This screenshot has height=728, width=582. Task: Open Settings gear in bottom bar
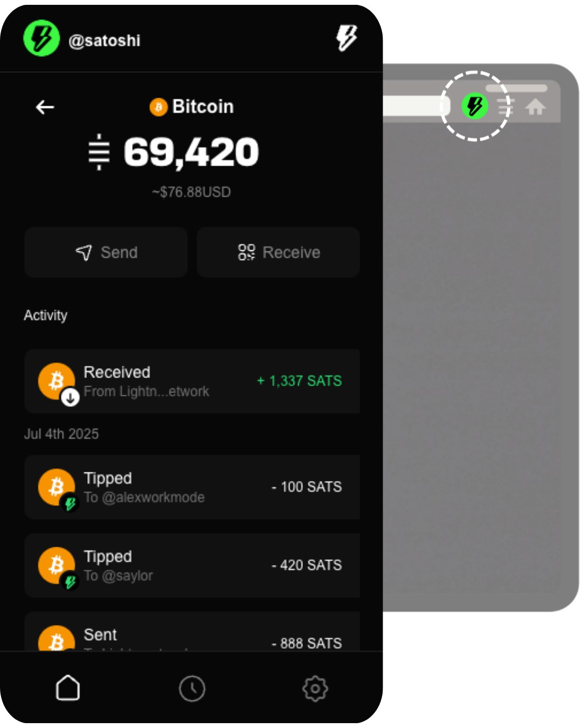[315, 689]
